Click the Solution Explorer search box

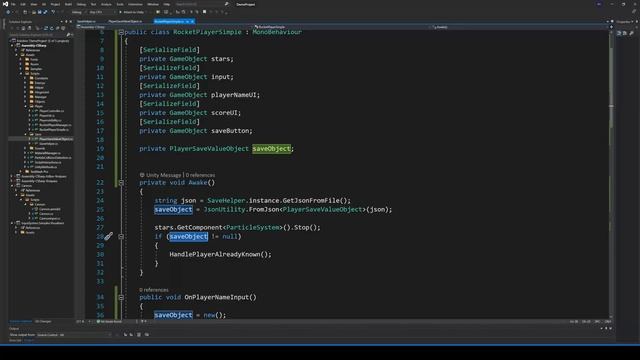pos(39,35)
